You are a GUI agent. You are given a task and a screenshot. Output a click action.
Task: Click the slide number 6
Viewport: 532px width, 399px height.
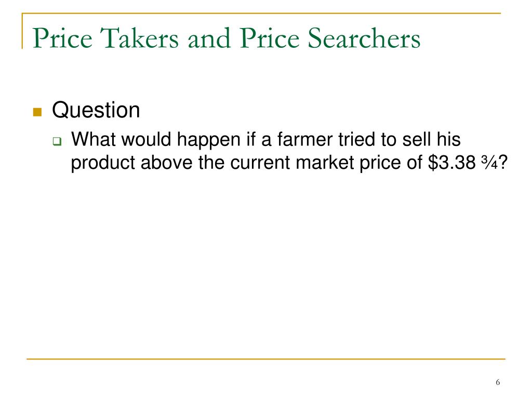coord(498,382)
